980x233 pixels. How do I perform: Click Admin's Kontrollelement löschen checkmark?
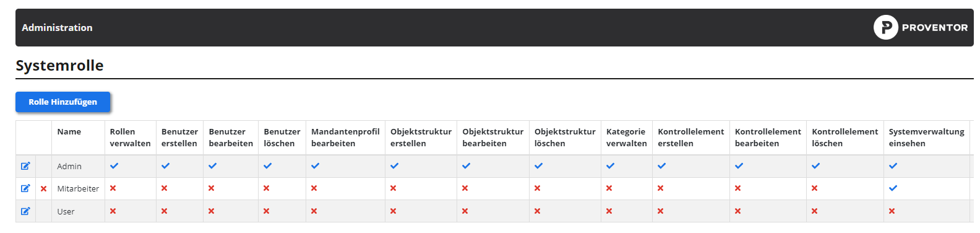816,166
